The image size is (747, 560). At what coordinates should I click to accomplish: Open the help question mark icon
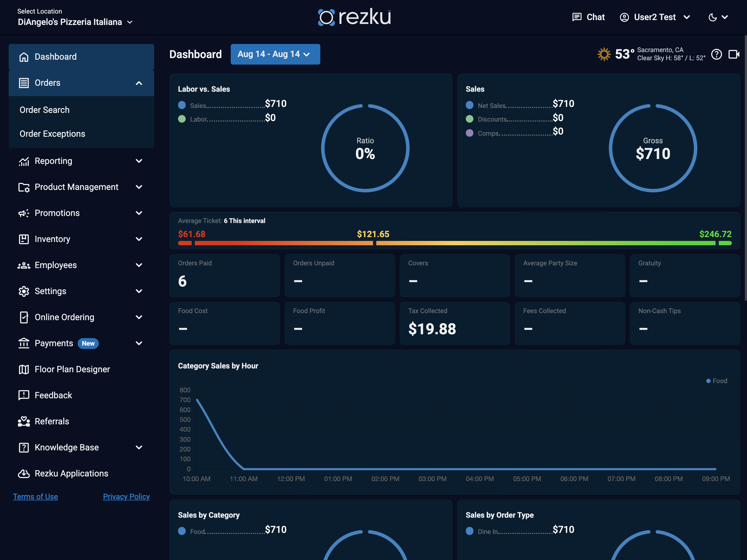[x=716, y=54]
